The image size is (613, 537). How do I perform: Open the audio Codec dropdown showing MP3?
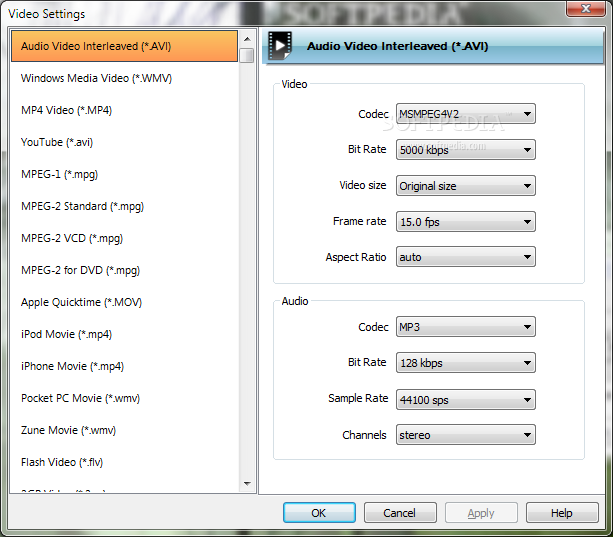pos(466,327)
